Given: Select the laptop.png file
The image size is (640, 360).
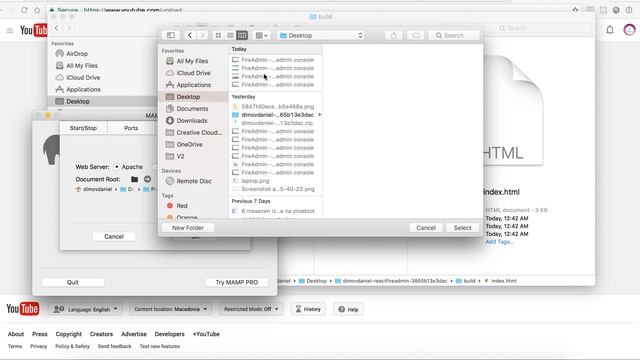Looking at the screenshot, I should click(256, 180).
